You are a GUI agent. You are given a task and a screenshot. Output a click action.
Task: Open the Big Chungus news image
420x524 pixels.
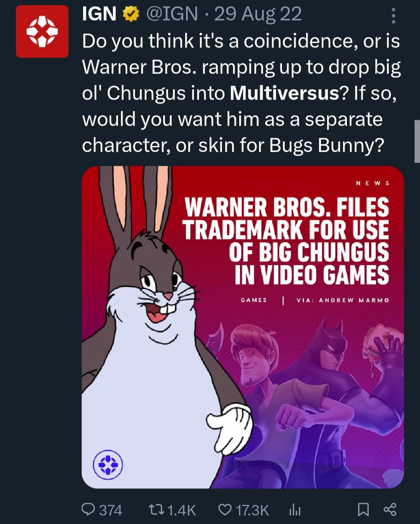coord(243,327)
